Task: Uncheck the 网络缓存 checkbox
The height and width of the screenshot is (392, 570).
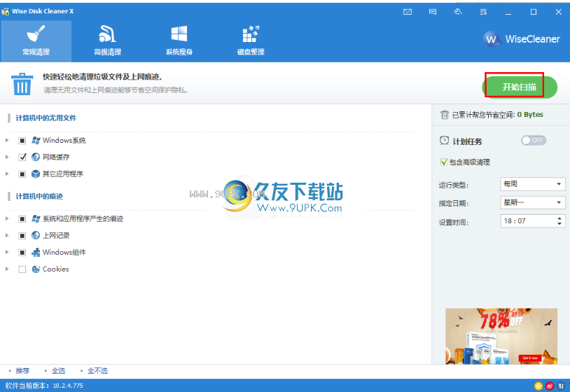Action: 22,157
